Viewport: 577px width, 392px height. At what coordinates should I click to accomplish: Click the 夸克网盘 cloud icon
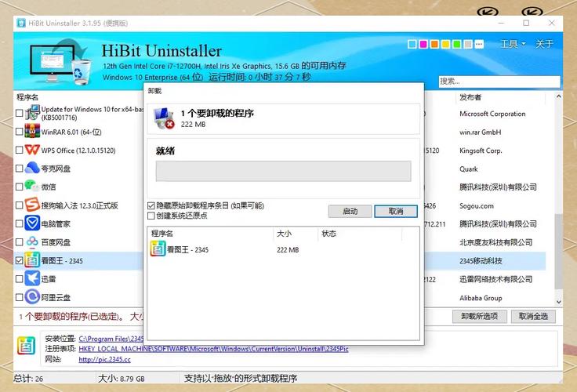[x=32, y=169]
